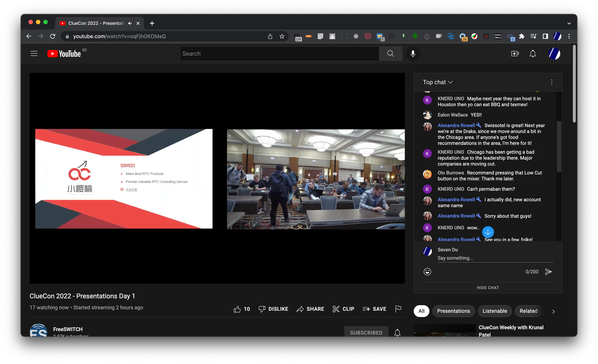Expand the Top chat dropdown
Screen dimensions: 598x364
tap(438, 82)
